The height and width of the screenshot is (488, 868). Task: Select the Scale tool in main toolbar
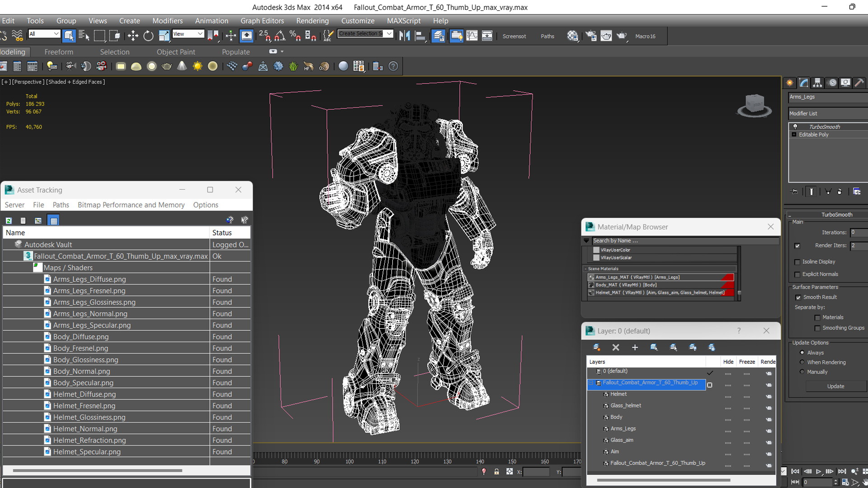(x=164, y=36)
